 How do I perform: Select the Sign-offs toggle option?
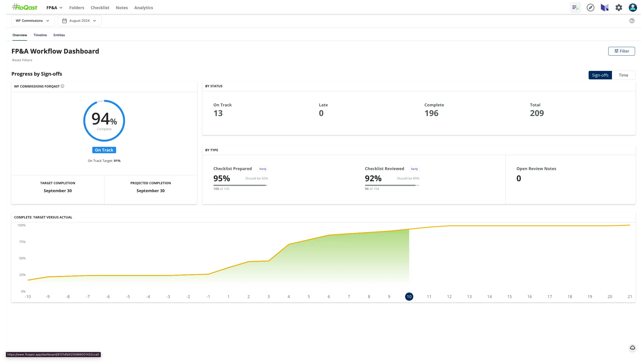pos(600,75)
